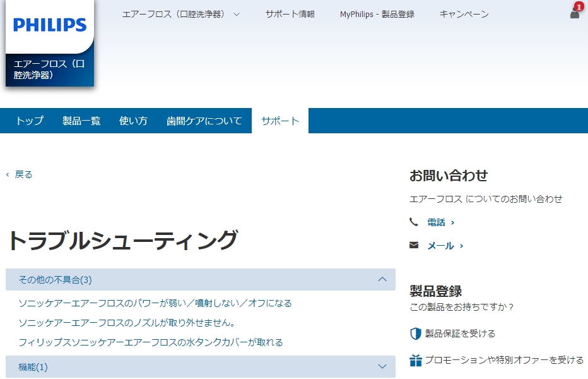Open article 水タンクカバーが取れる

point(151,342)
